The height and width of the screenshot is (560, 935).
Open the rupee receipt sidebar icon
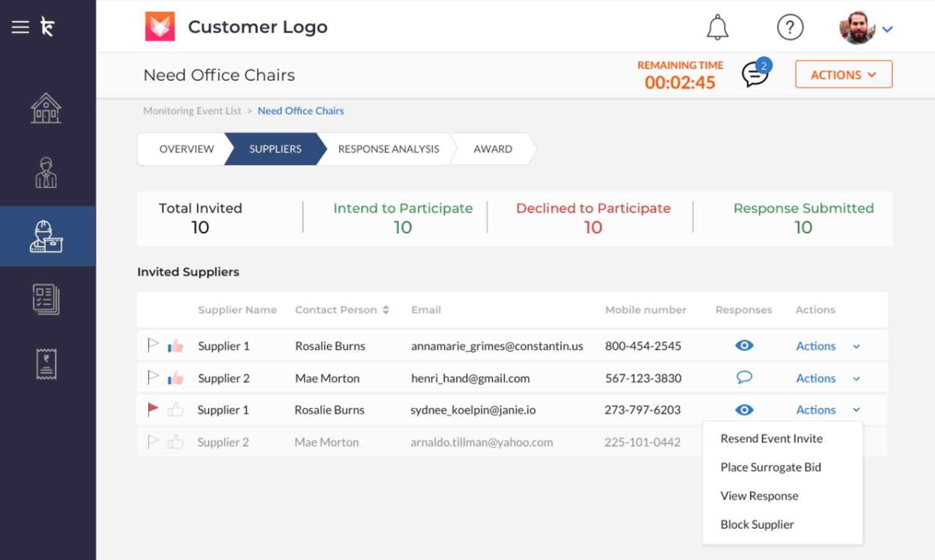tap(46, 364)
